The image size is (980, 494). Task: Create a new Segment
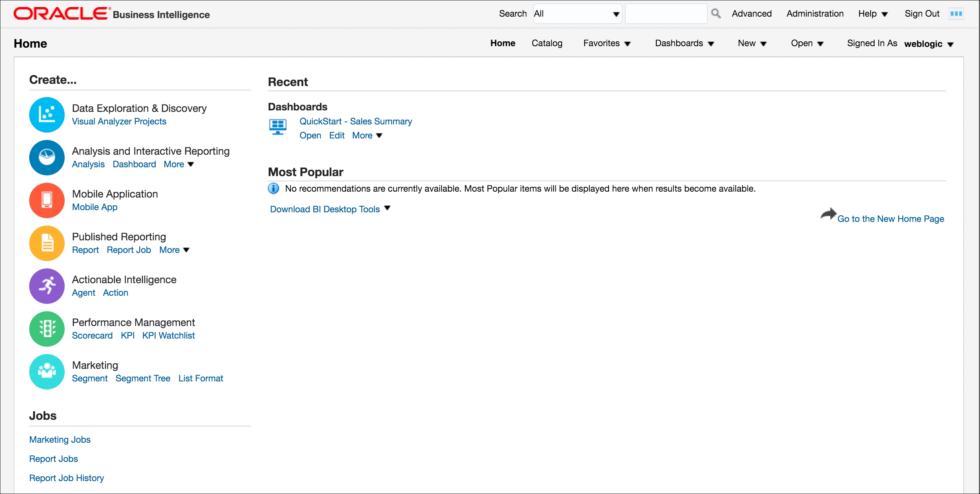[x=90, y=378]
